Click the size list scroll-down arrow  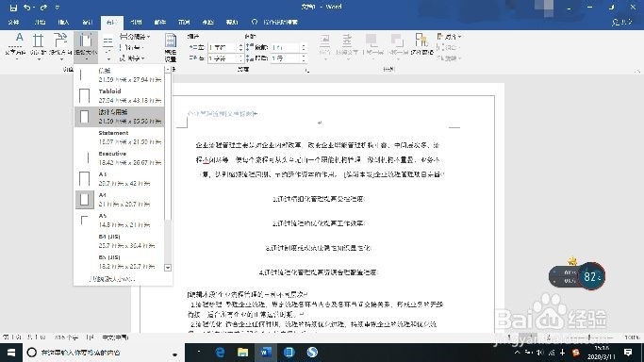168,268
